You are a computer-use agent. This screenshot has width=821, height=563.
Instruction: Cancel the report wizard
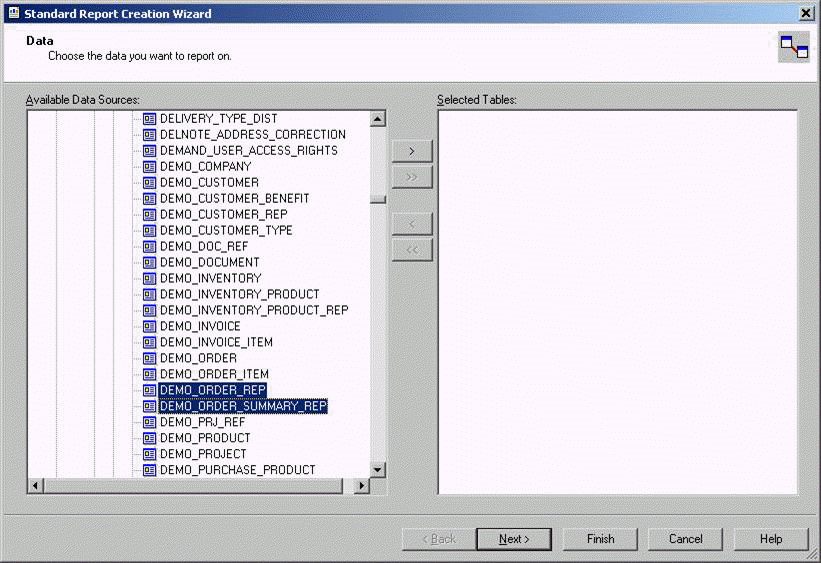685,539
